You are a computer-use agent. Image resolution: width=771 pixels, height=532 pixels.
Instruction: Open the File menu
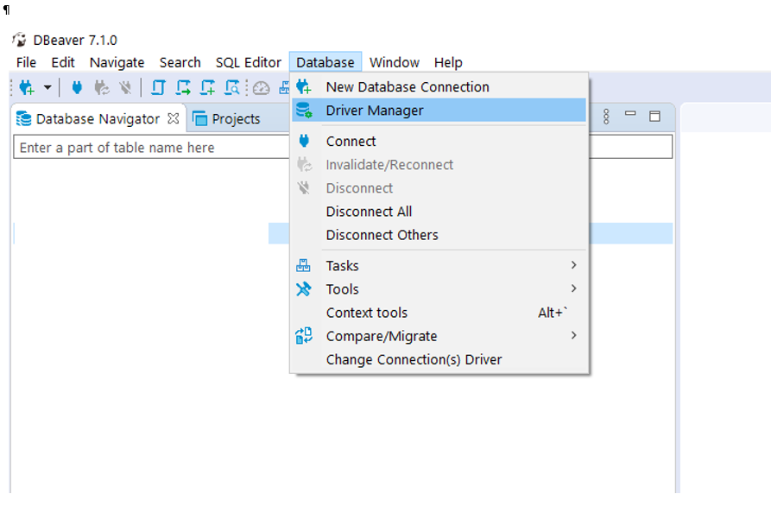[26, 62]
